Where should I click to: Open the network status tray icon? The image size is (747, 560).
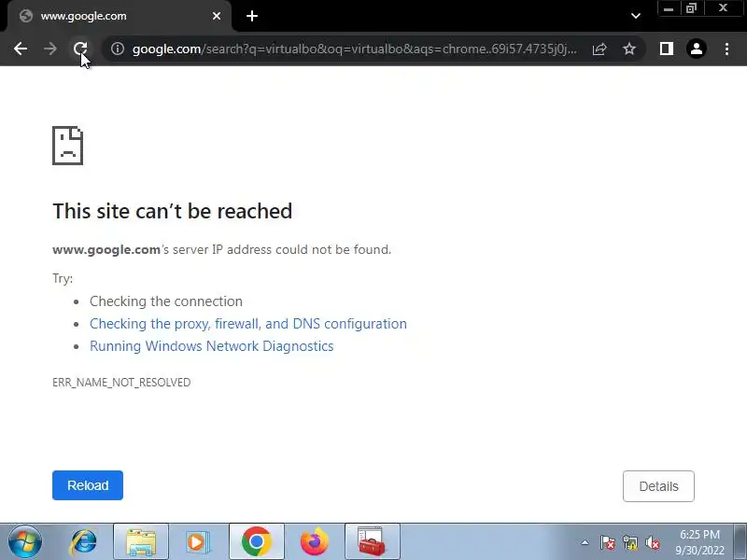coord(630,542)
